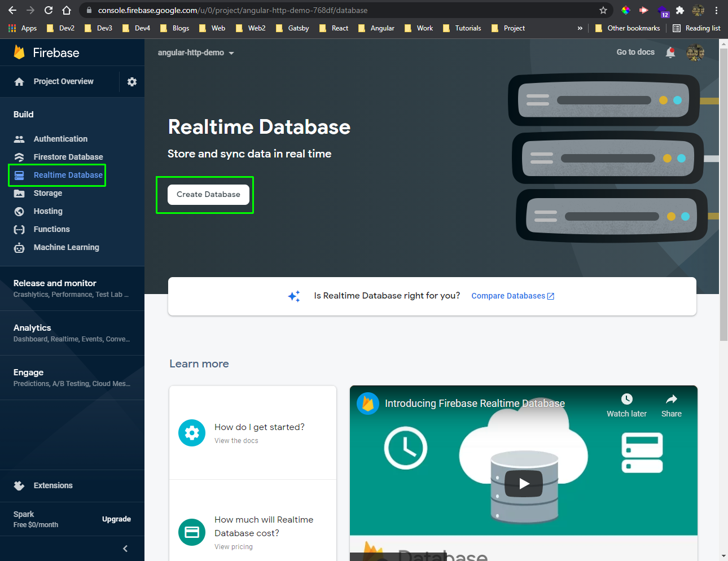Click the Extensions puzzle icon
Image resolution: width=728 pixels, height=561 pixels.
pyautogui.click(x=19, y=485)
